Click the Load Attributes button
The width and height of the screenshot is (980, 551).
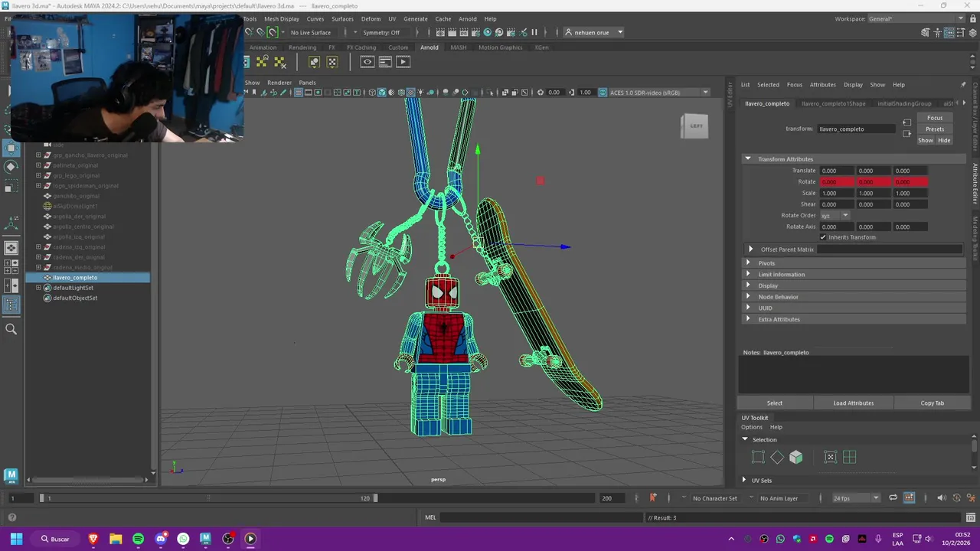click(x=853, y=403)
